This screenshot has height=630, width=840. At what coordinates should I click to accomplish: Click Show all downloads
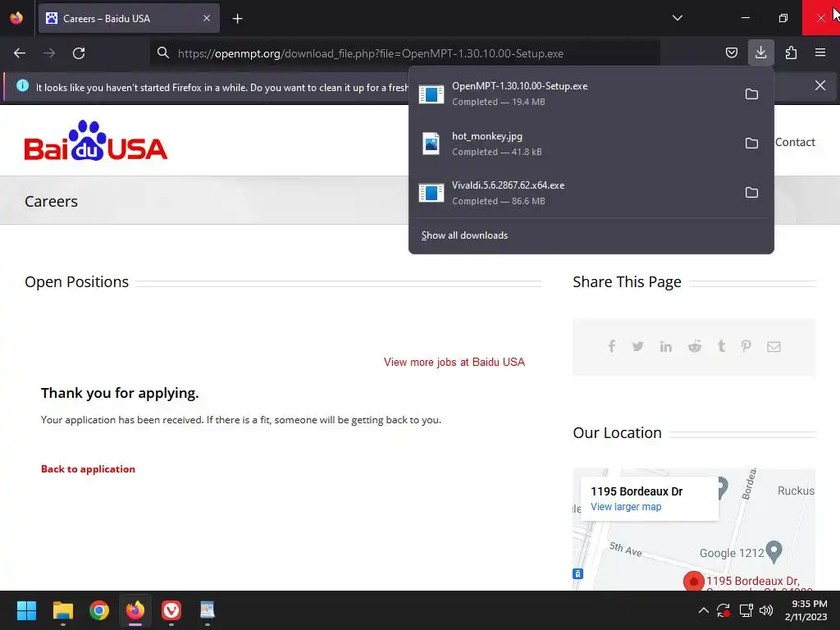click(464, 235)
